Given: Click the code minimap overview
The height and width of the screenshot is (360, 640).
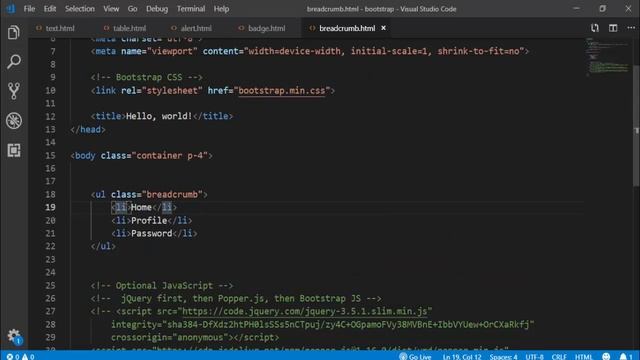Looking at the screenshot, I should tap(607, 57).
